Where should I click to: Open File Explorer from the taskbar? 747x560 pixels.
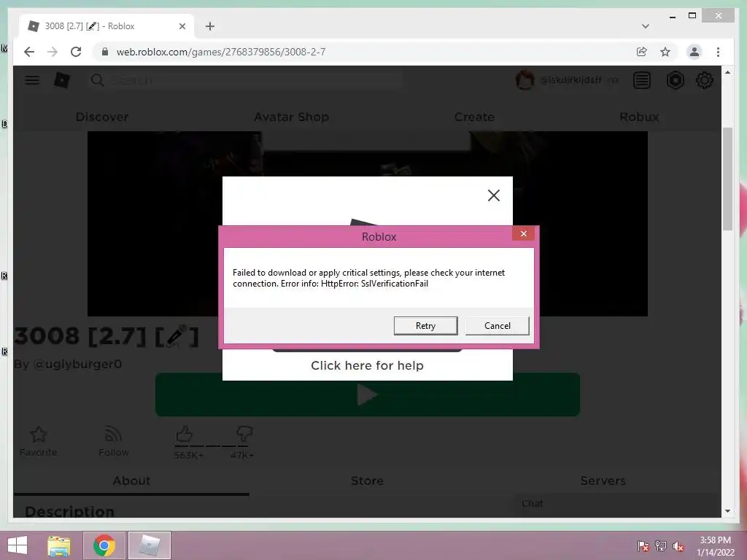[x=59, y=545]
